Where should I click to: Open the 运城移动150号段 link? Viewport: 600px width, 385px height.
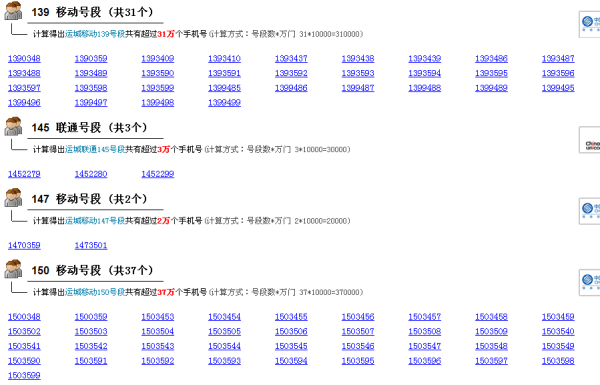(x=95, y=292)
